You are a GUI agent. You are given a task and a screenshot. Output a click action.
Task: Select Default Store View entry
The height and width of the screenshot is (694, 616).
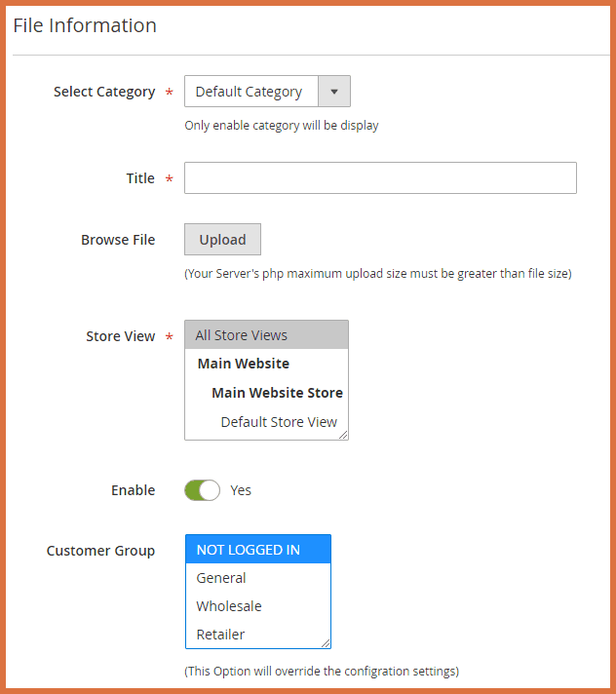pos(279,422)
